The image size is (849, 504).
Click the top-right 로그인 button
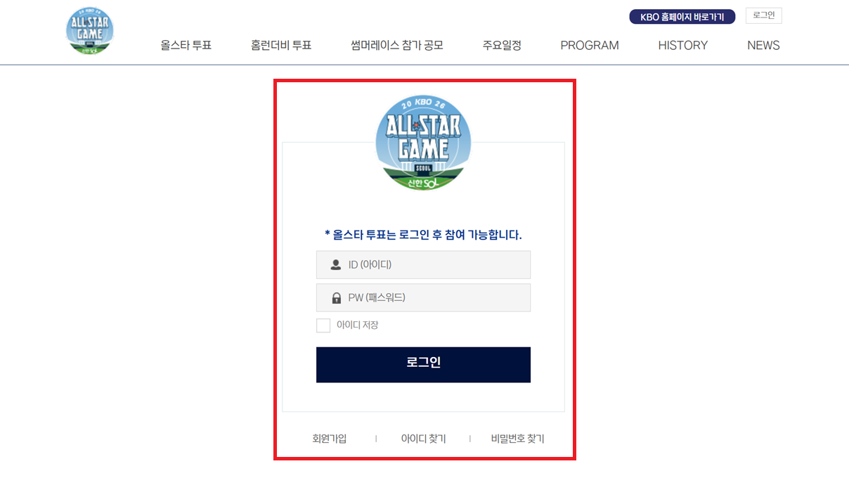pyautogui.click(x=764, y=15)
